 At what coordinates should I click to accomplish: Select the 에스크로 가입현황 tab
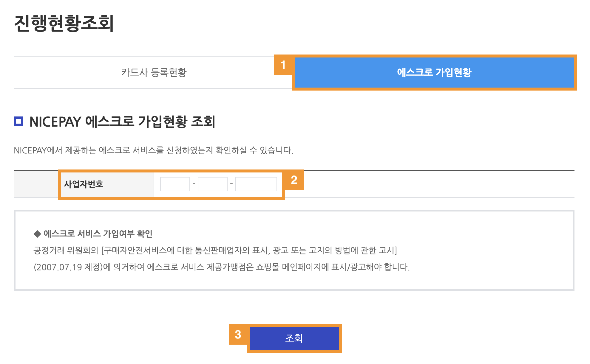pos(434,72)
